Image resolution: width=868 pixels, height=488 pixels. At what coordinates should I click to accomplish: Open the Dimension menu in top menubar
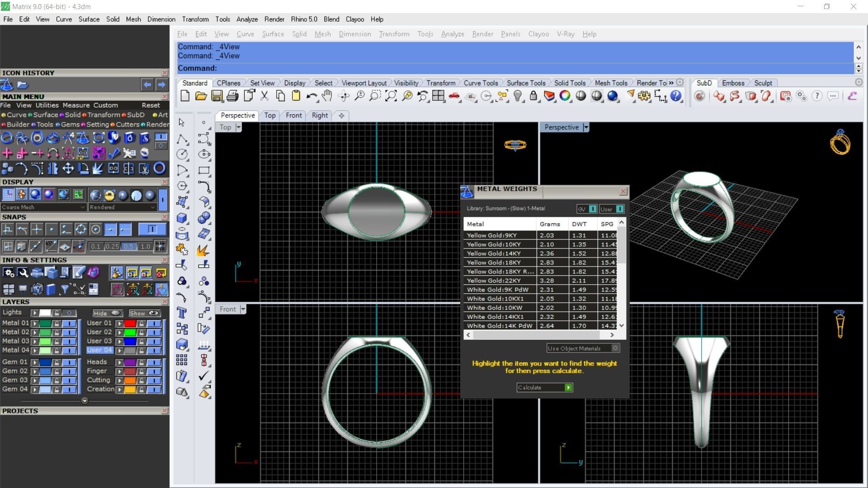(x=161, y=19)
